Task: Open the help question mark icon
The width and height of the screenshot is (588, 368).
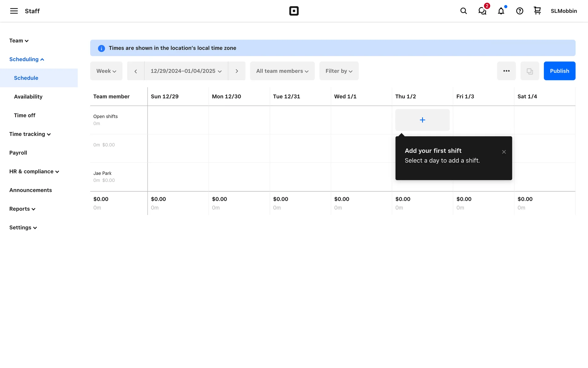Action: (519, 11)
